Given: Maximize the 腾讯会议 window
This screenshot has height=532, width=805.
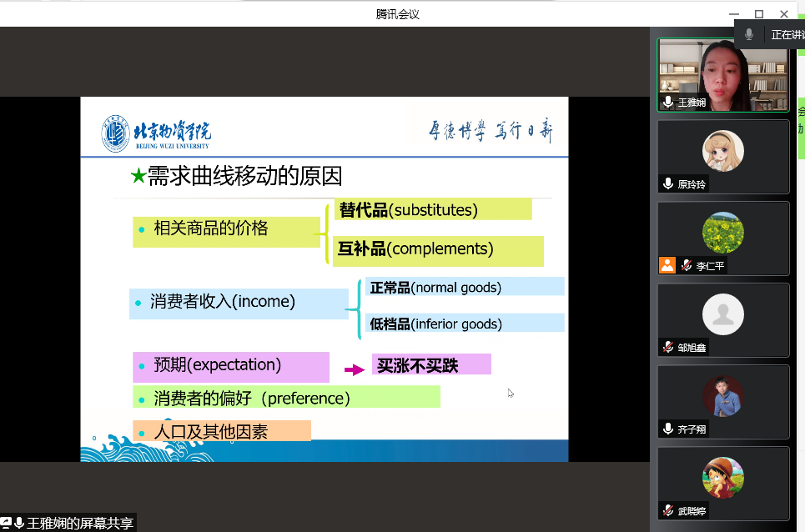Looking at the screenshot, I should tap(758, 13).
